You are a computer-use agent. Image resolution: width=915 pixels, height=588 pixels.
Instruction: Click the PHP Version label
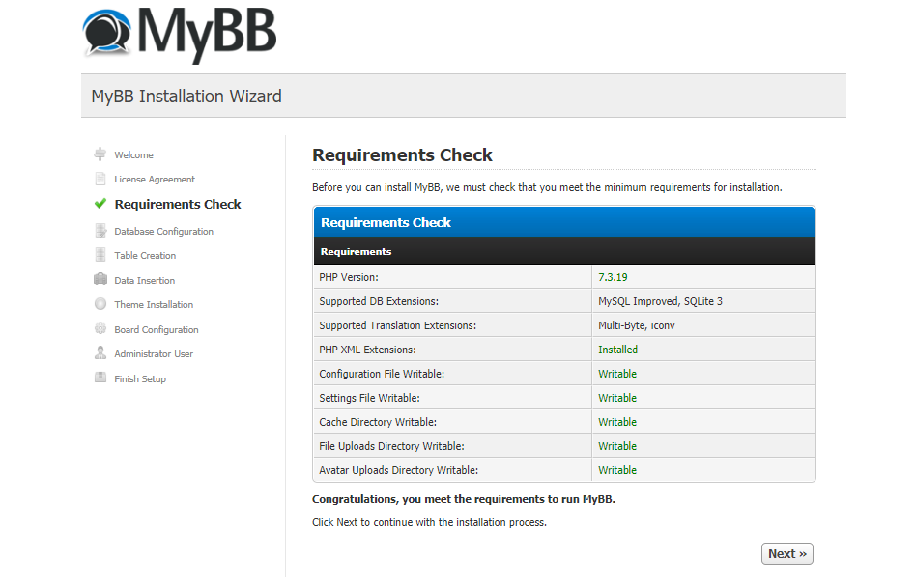tap(349, 277)
